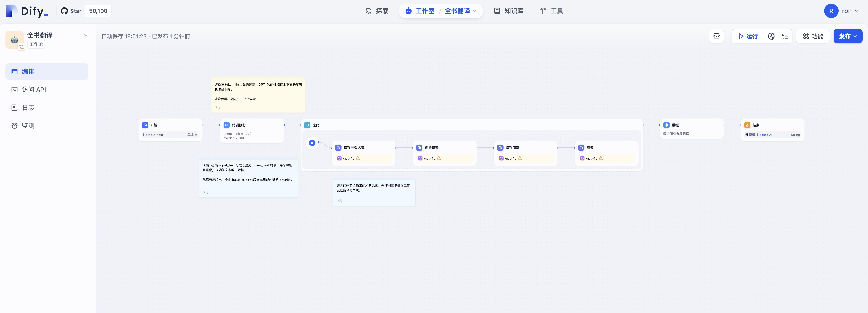Open the run history clock icon
The width and height of the screenshot is (868, 313).
(771, 36)
